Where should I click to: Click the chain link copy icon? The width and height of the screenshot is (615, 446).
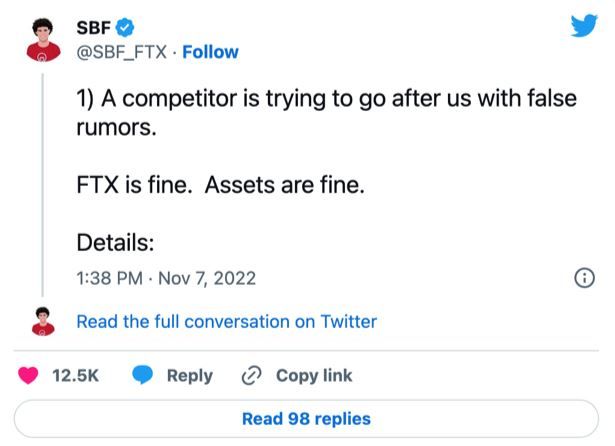pos(251,375)
